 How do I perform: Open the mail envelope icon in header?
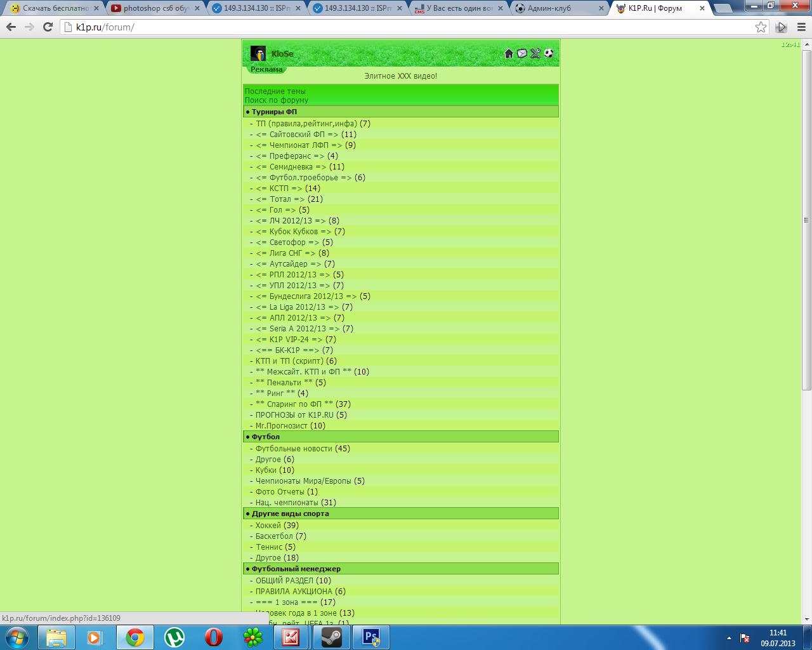click(522, 53)
